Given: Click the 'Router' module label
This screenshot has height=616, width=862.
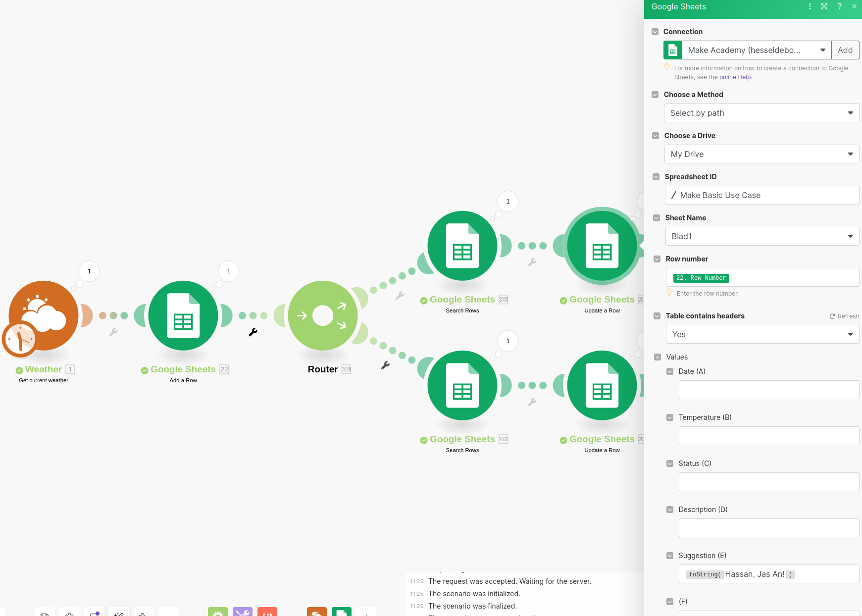Looking at the screenshot, I should (323, 369).
